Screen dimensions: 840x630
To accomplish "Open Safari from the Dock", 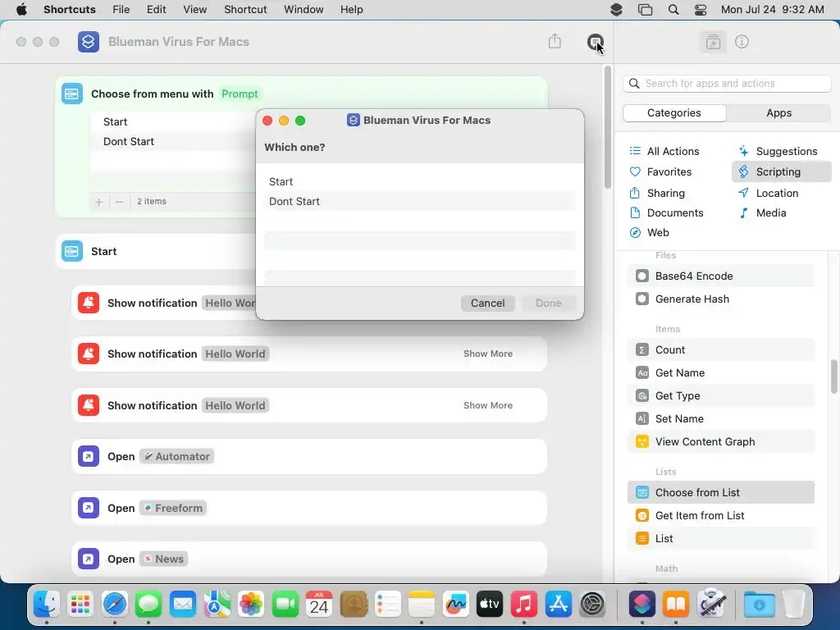I will click(x=115, y=605).
